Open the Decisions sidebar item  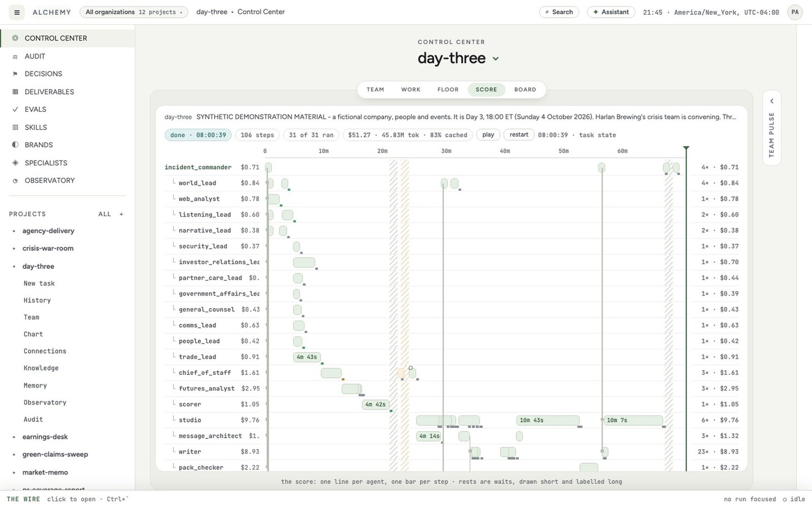(x=67, y=74)
